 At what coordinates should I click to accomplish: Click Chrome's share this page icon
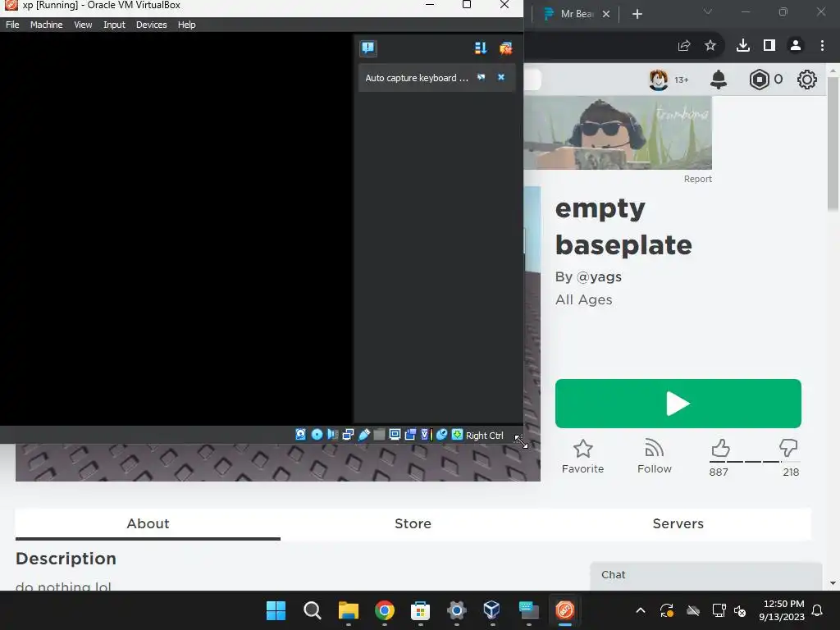click(684, 46)
